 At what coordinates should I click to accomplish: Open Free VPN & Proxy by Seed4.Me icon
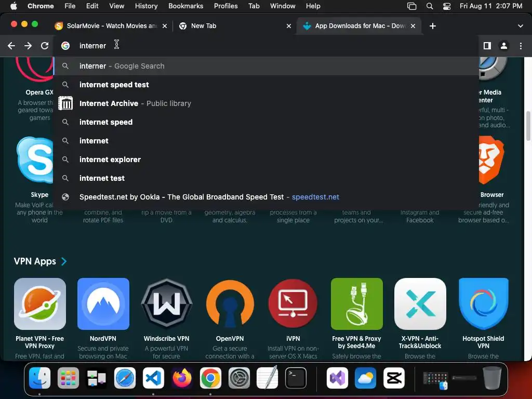point(356,303)
